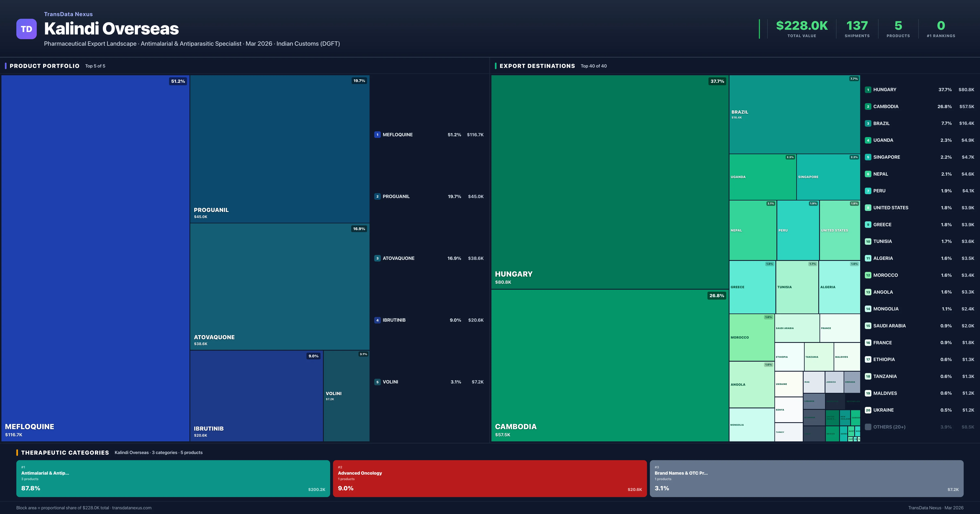Click Tunisia rank 10 legend badge
Viewport: 980px width, 514px height.
pyautogui.click(x=868, y=241)
